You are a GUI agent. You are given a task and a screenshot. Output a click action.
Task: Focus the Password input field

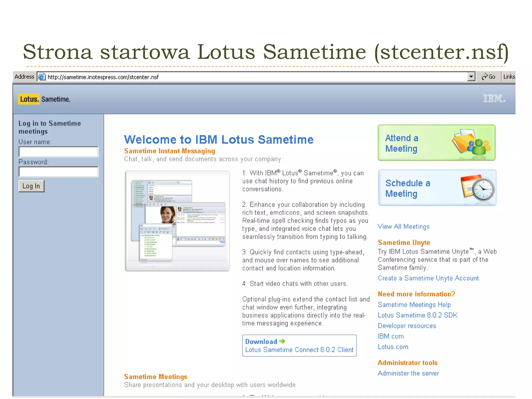point(58,172)
